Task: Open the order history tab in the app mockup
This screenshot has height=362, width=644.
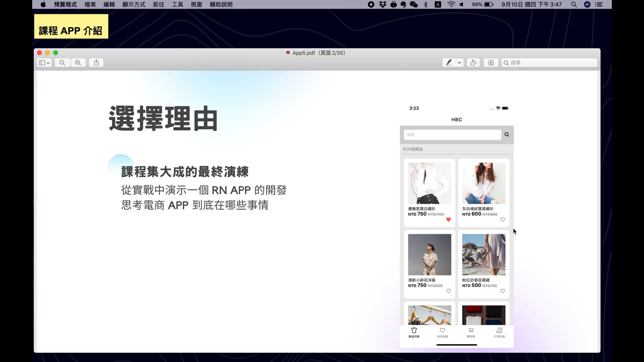Action: click(x=499, y=333)
